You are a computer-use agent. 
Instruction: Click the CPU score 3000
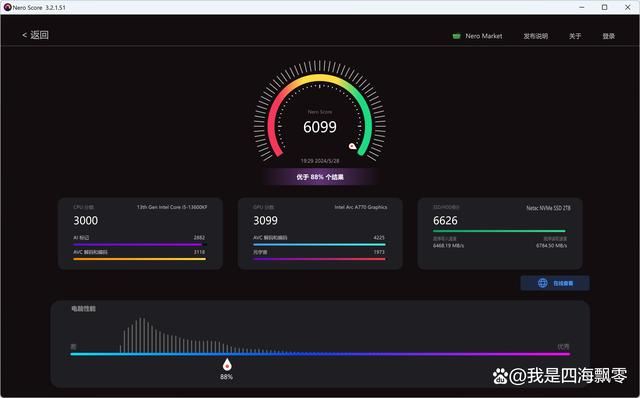[x=85, y=220]
